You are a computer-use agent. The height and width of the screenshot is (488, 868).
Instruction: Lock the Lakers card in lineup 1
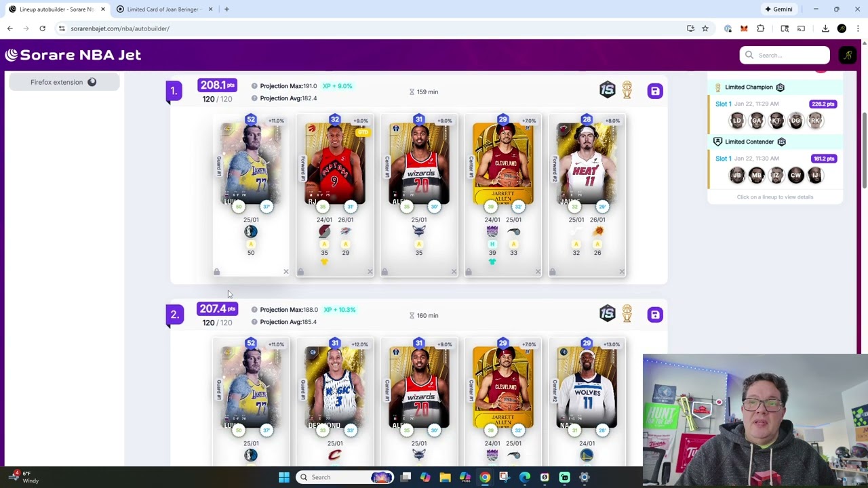coord(216,272)
